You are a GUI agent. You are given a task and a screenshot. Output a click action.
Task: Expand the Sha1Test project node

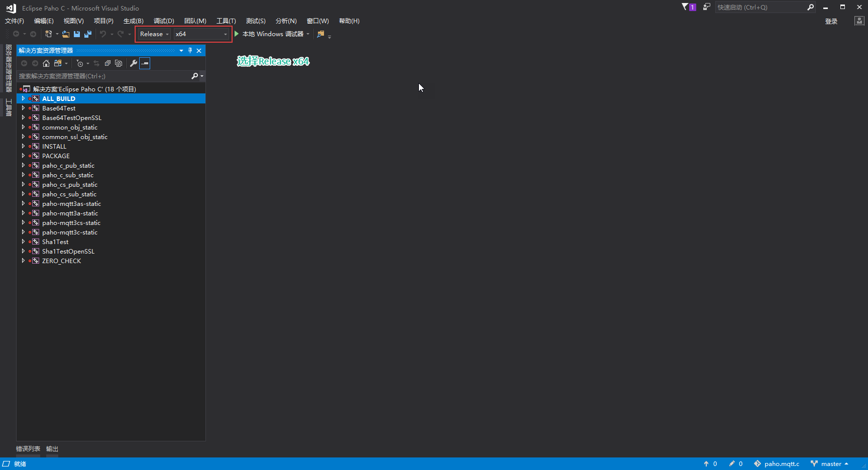[x=23, y=242]
